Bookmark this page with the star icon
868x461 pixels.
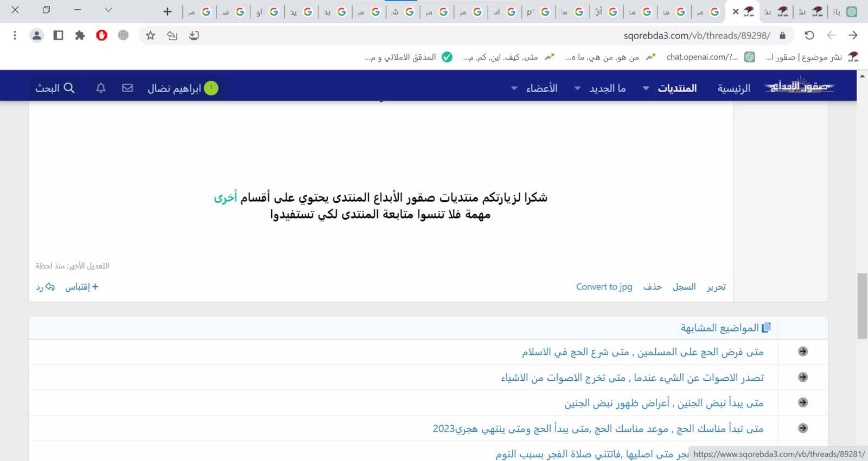click(x=150, y=35)
